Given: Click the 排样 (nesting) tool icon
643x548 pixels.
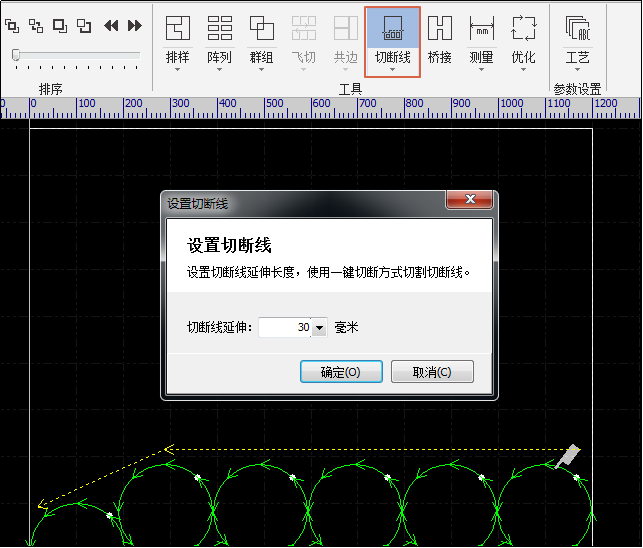Looking at the screenshot, I should coord(177,29).
